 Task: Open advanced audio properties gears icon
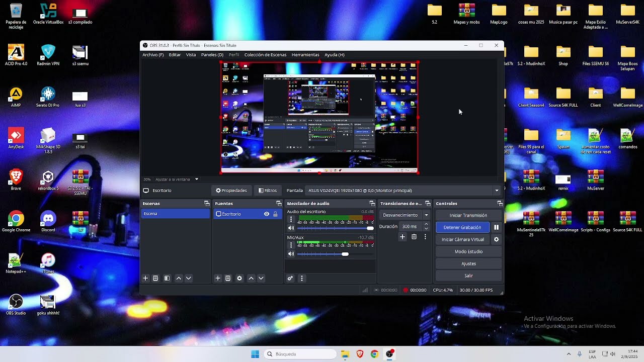click(290, 278)
